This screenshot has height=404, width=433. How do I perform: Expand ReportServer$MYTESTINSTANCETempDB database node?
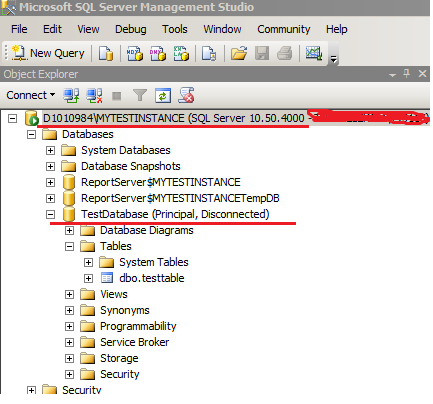pyautogui.click(x=50, y=198)
